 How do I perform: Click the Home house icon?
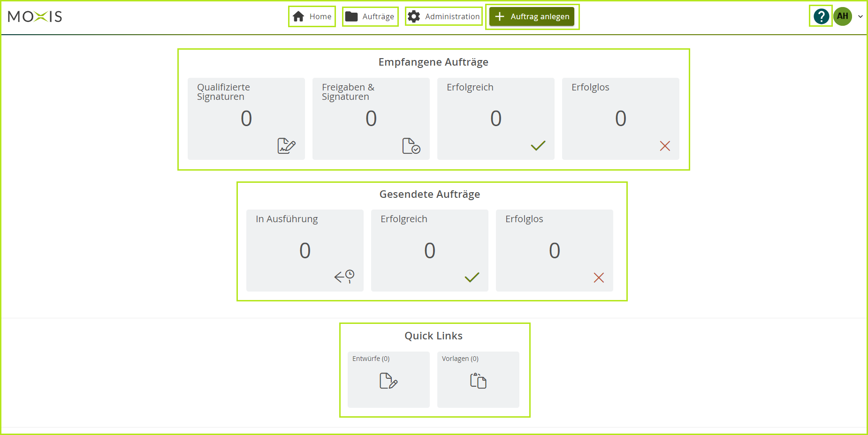coord(299,16)
